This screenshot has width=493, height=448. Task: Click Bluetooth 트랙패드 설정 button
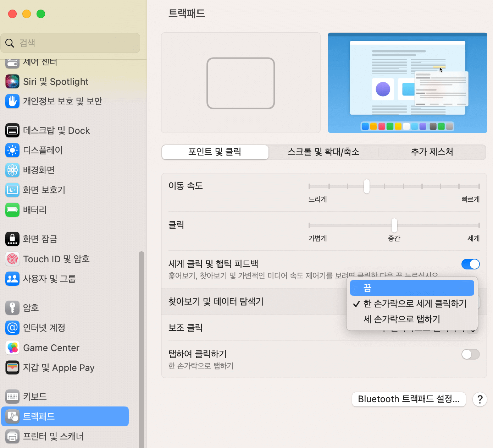point(408,399)
